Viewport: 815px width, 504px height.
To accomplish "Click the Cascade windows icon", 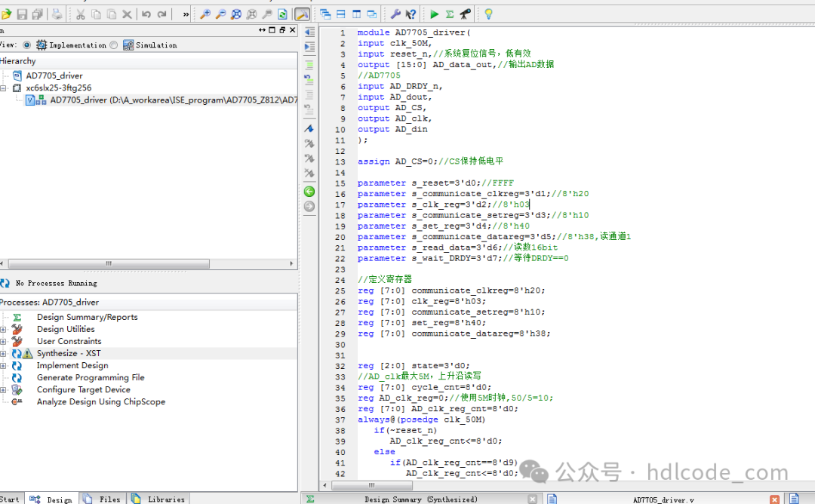I will (325, 14).
